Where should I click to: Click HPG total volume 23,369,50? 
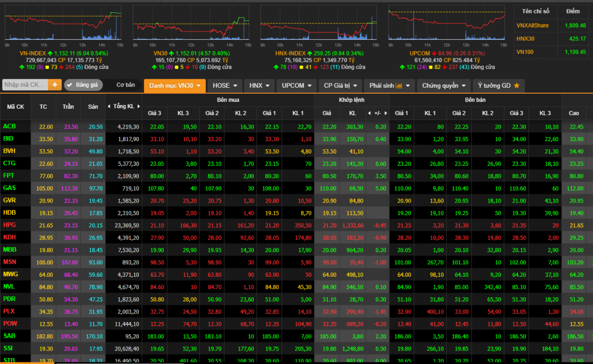click(x=127, y=226)
